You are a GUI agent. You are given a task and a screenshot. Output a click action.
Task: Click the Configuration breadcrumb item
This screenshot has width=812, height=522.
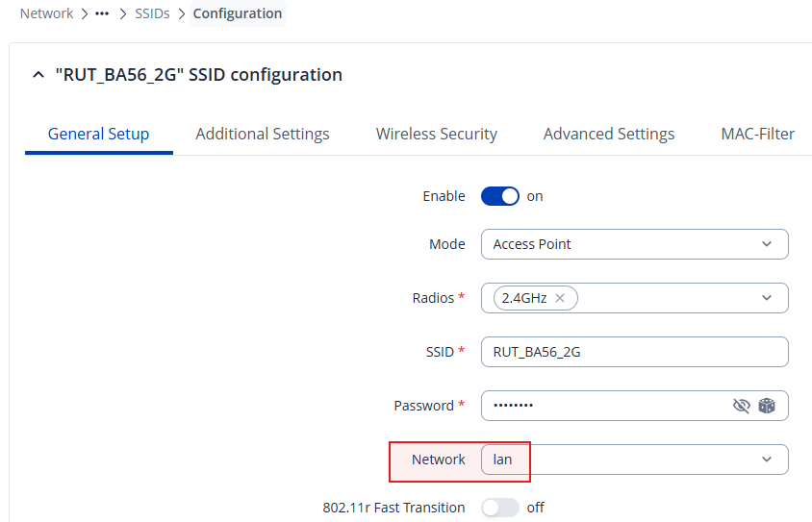(238, 13)
